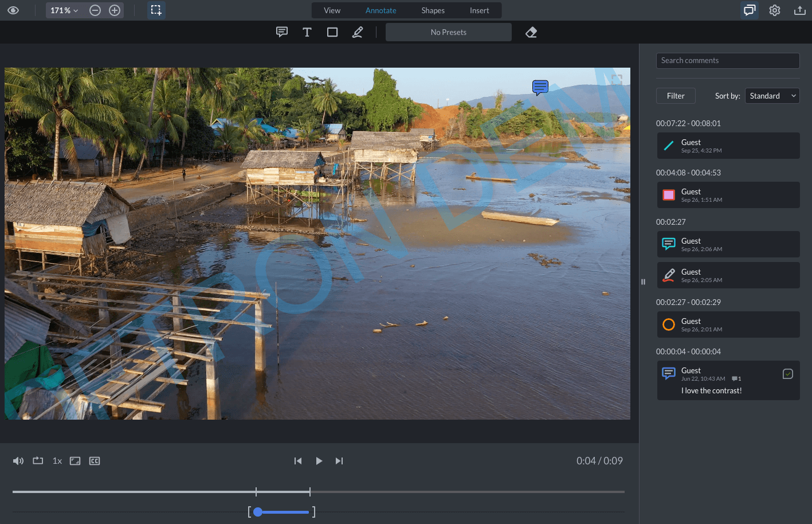Select the region crop tool icon
The height and width of the screenshot is (524, 812).
pos(156,10)
